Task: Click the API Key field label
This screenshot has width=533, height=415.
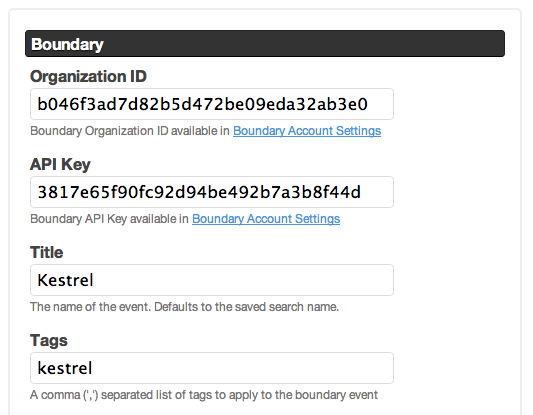Action: point(60,164)
